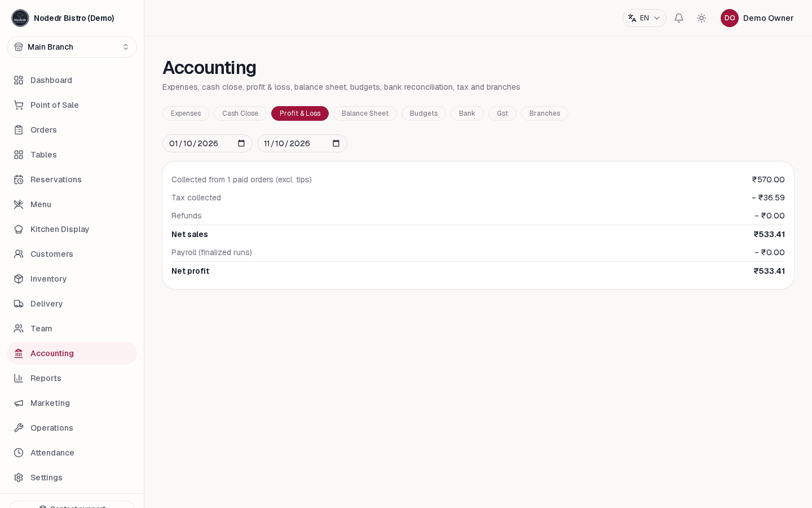Screen dimensions: 812x508
Task: Click the Attendance clock icon
Action: click(19, 453)
